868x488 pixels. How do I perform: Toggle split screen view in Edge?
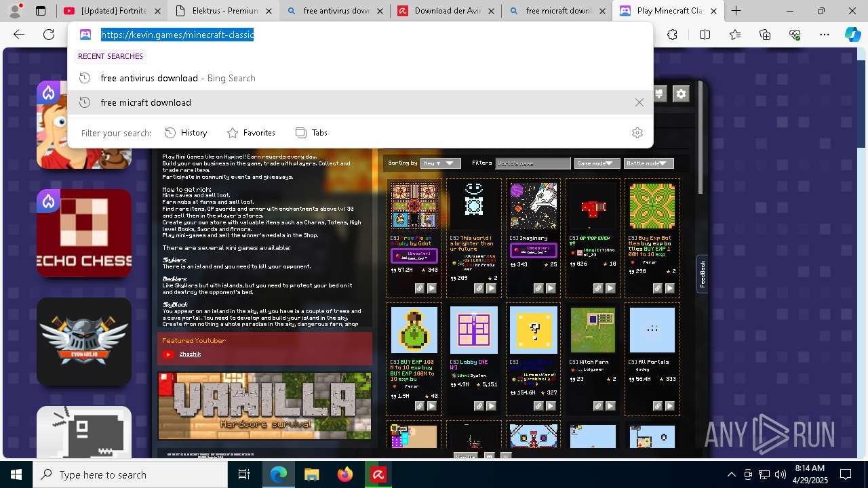(705, 35)
